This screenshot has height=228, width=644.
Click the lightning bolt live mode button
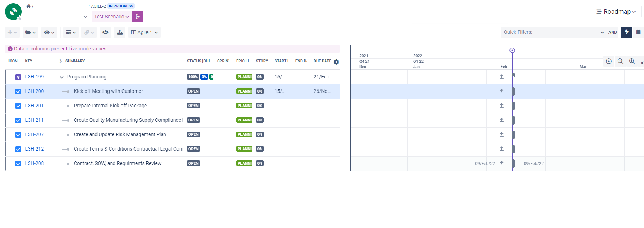click(627, 32)
